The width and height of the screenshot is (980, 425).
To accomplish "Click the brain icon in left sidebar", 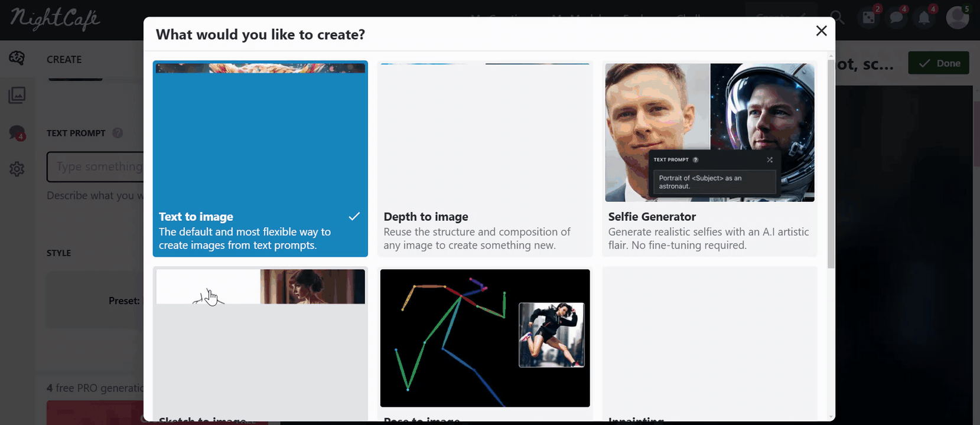I will (17, 58).
